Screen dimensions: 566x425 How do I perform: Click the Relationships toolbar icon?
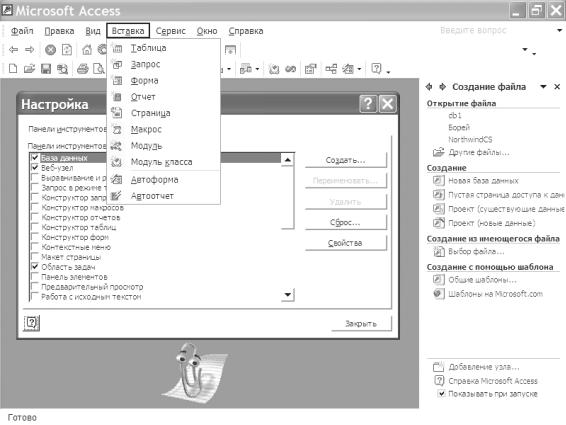click(x=331, y=68)
